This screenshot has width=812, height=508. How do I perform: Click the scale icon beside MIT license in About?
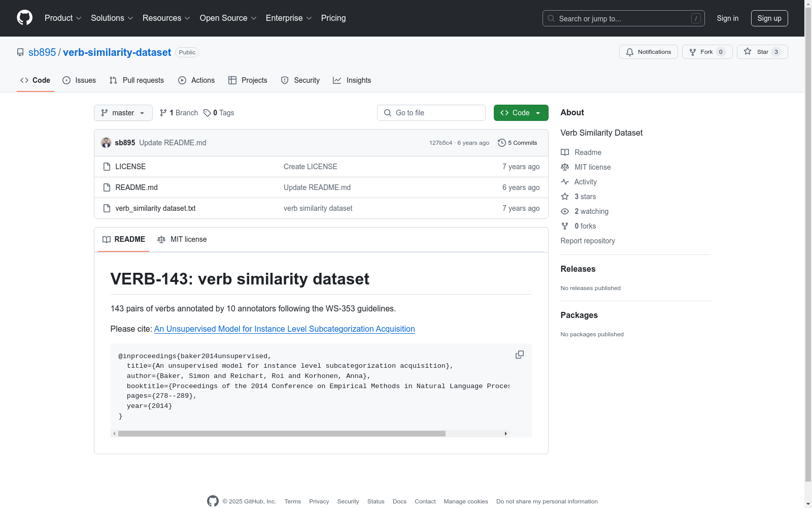(x=565, y=167)
